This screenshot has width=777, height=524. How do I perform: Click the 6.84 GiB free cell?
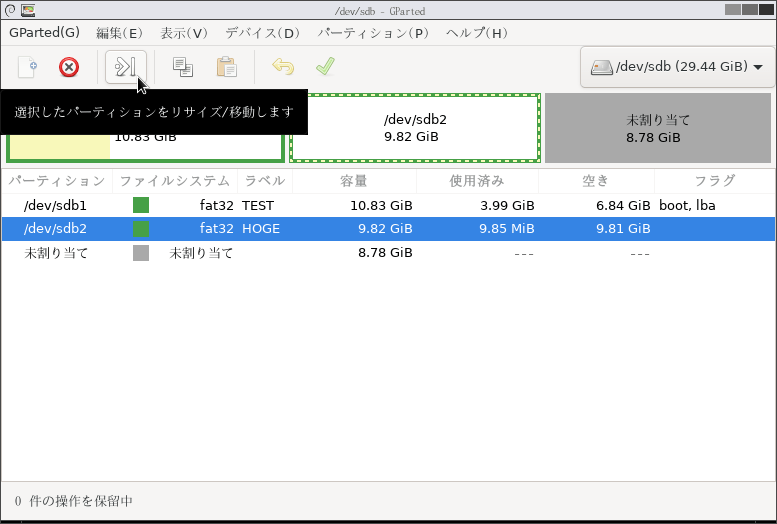[x=623, y=205]
